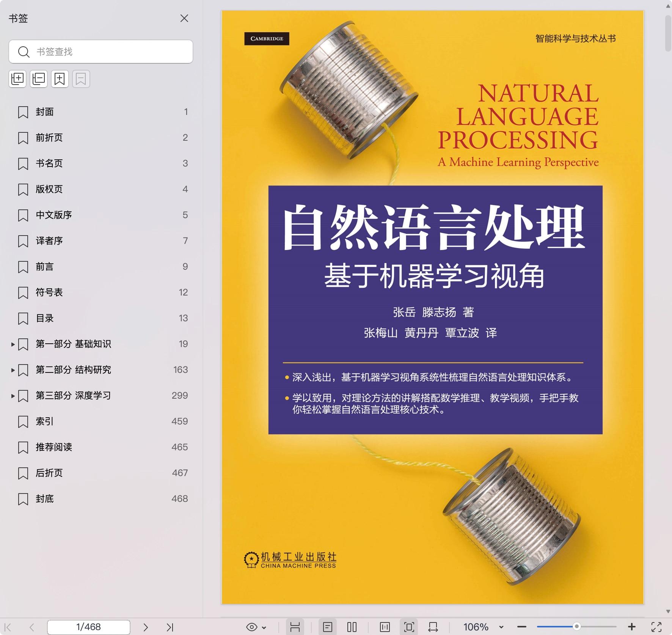This screenshot has height=635, width=672.
Task: Click the zoom in plus button
Action: pyautogui.click(x=631, y=627)
